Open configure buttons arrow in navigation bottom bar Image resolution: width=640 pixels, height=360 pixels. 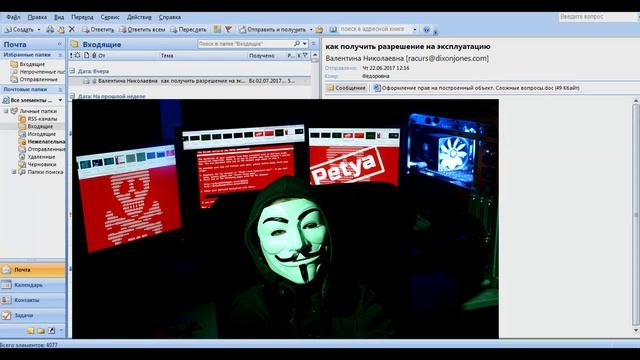(x=61, y=330)
